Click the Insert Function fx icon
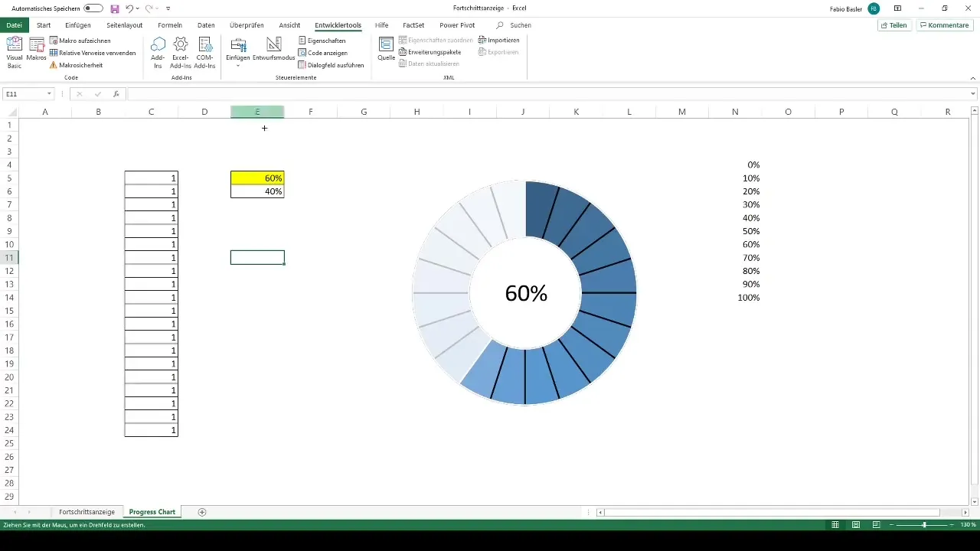Viewport: 980px width, 551px height. click(x=116, y=94)
